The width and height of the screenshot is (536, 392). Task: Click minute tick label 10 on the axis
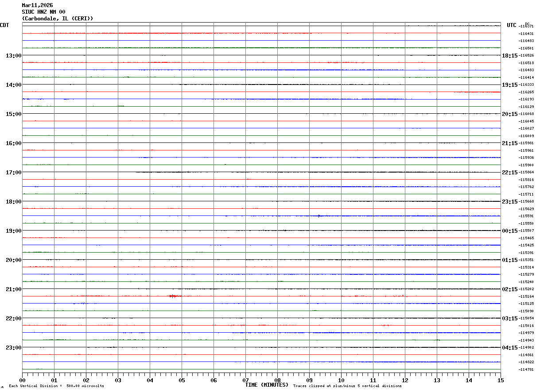[x=341, y=380]
